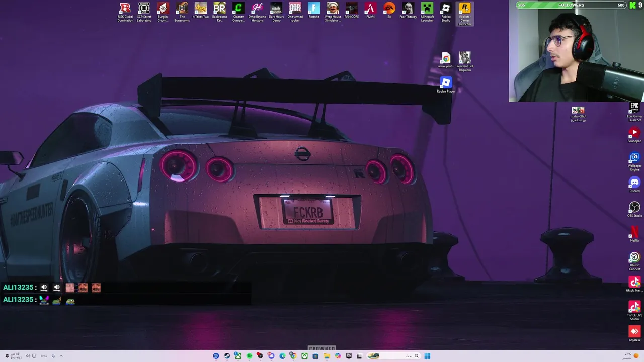
Task: Open One-armed robber desktop shortcut
Action: (295, 12)
